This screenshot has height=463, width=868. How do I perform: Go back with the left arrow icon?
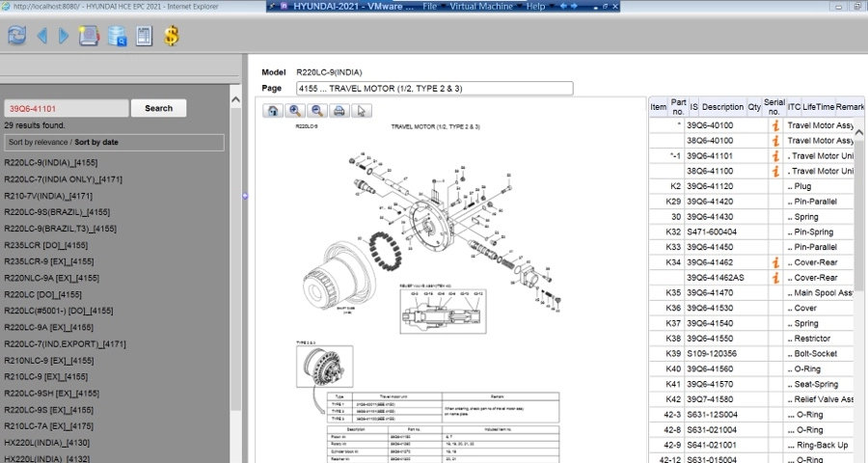[x=41, y=36]
